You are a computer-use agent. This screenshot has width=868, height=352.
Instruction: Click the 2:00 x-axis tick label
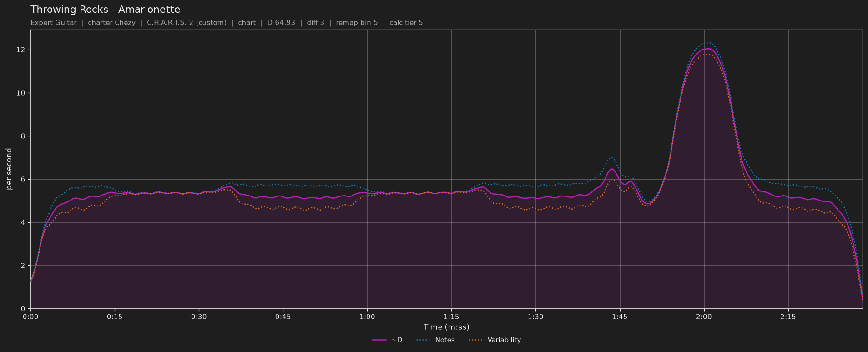tap(704, 317)
